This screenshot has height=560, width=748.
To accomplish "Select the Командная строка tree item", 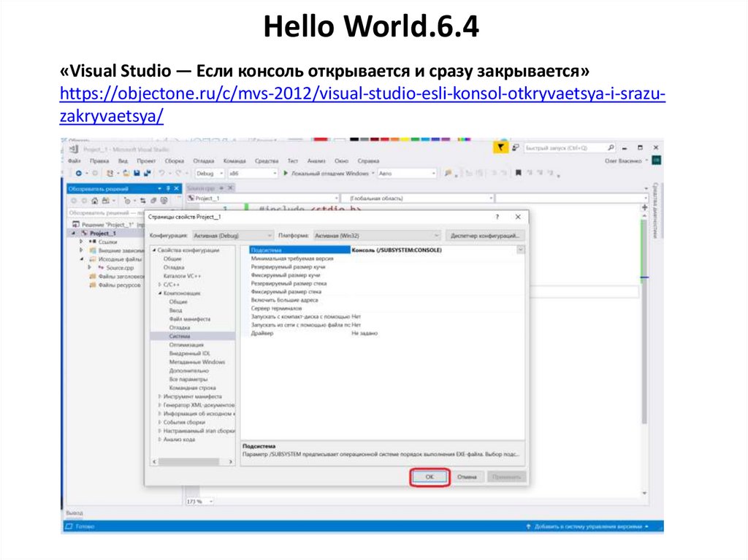I will point(192,388).
